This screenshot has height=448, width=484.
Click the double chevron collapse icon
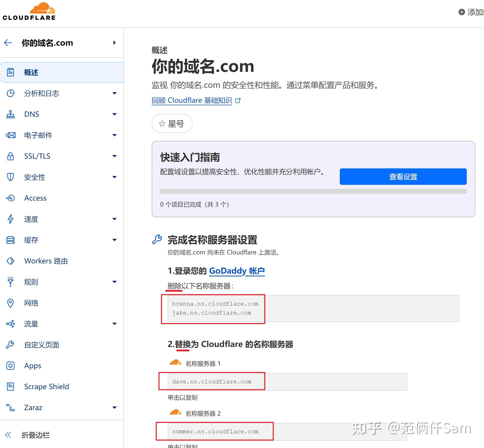pyautogui.click(x=8, y=435)
